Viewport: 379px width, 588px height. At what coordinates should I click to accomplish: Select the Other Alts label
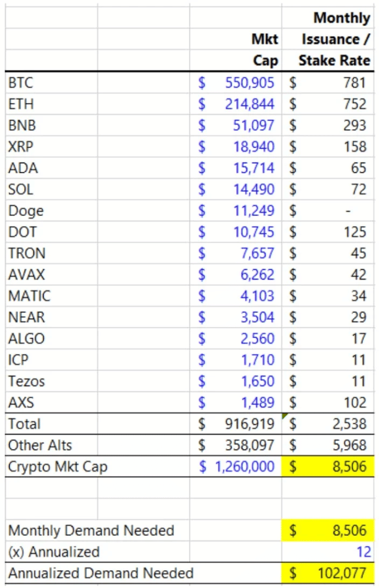pos(40,446)
